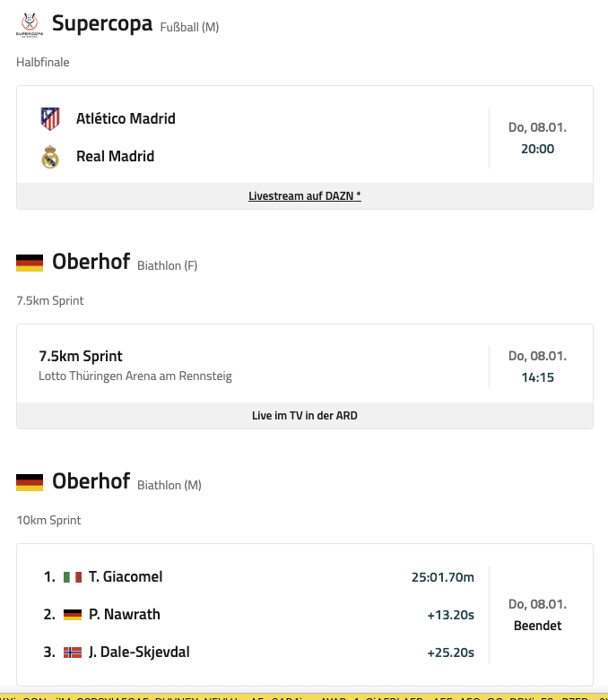Select the Real Madrid team name
The height and width of the screenshot is (700, 608).
tap(115, 157)
